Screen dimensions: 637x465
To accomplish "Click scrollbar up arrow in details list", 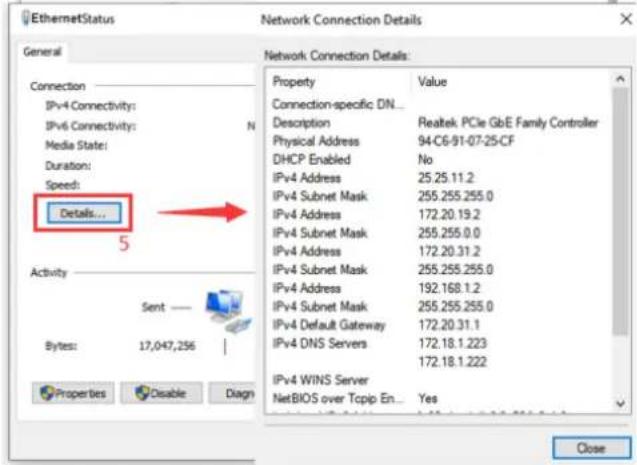I will (620, 79).
